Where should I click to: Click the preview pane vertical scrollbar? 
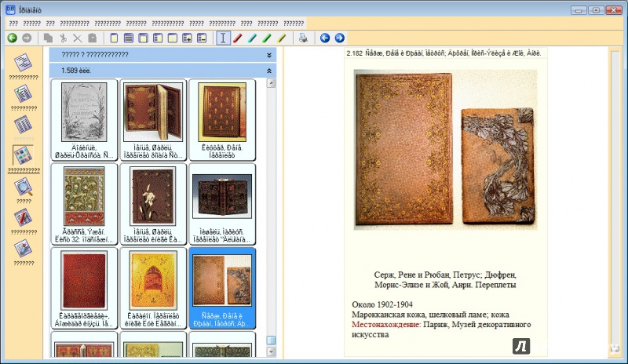tap(615, 202)
